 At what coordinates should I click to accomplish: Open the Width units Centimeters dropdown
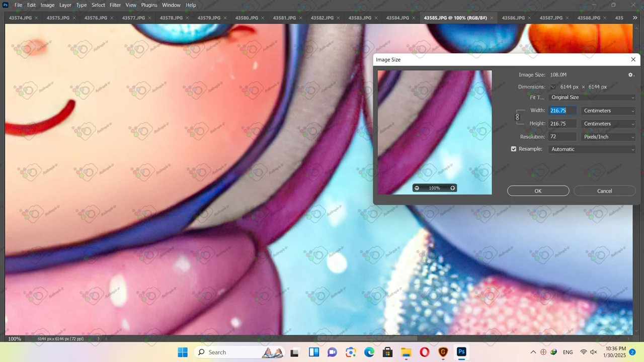pos(608,111)
